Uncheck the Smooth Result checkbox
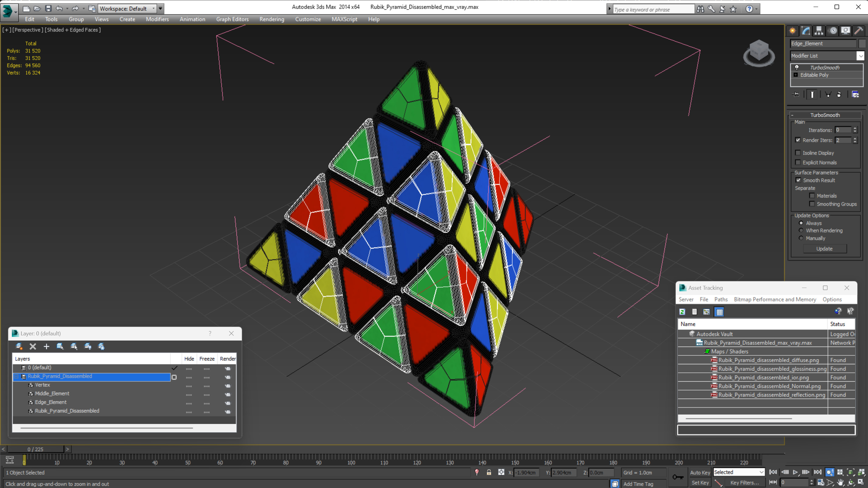The height and width of the screenshot is (488, 868). (798, 180)
